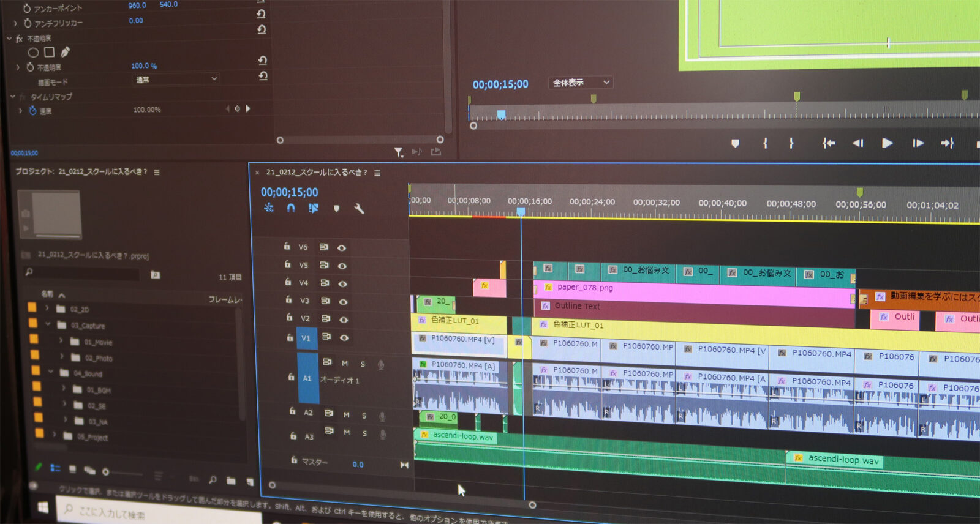The width and height of the screenshot is (980, 524).
Task: Mute audio track A2
Action: (x=346, y=414)
